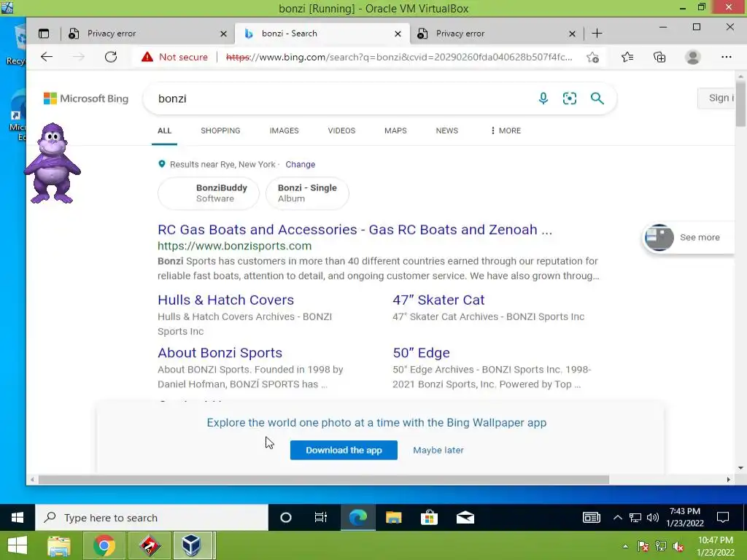Go to Microsoft Bing home logo
747x560 pixels.
(86, 98)
